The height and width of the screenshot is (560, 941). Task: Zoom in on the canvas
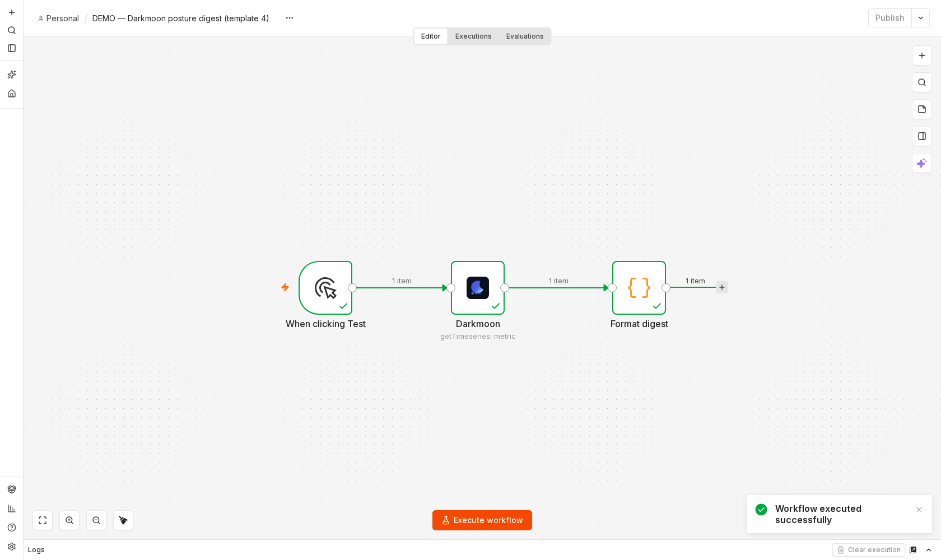point(69,520)
